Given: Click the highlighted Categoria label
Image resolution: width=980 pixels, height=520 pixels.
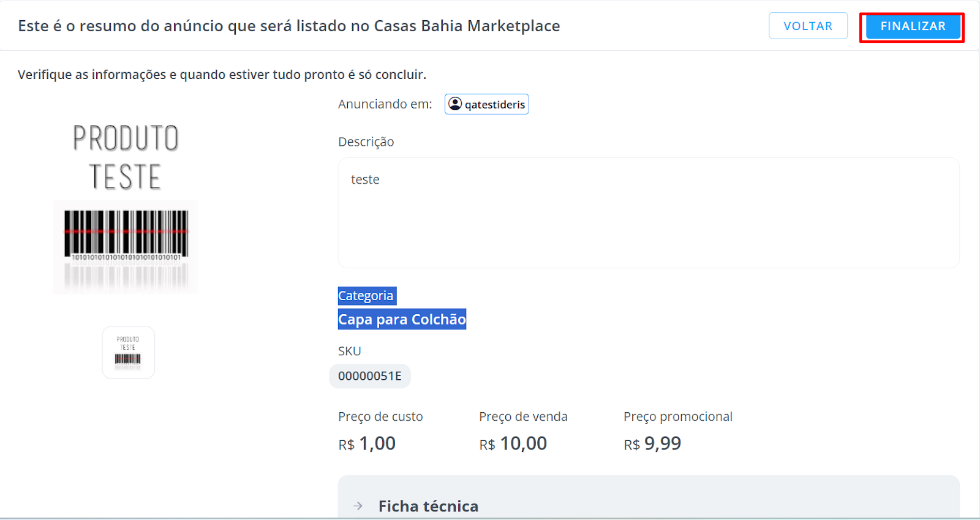Looking at the screenshot, I should click(x=367, y=296).
